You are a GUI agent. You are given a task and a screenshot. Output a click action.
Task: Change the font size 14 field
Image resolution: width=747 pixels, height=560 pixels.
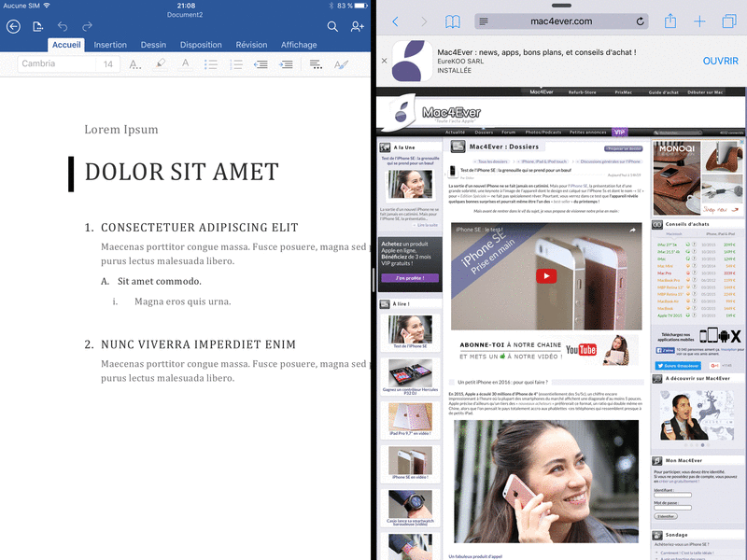coord(108,63)
